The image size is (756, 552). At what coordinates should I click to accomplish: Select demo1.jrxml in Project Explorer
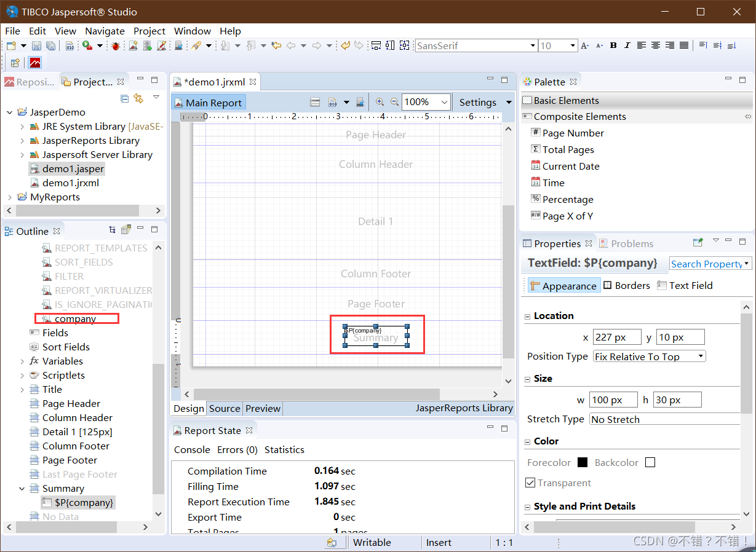[64, 183]
